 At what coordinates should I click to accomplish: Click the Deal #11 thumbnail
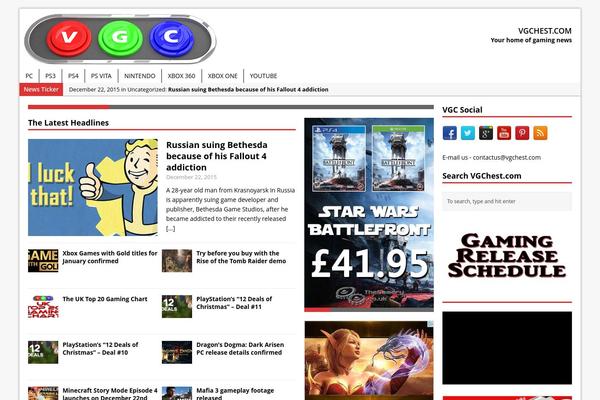[177, 307]
